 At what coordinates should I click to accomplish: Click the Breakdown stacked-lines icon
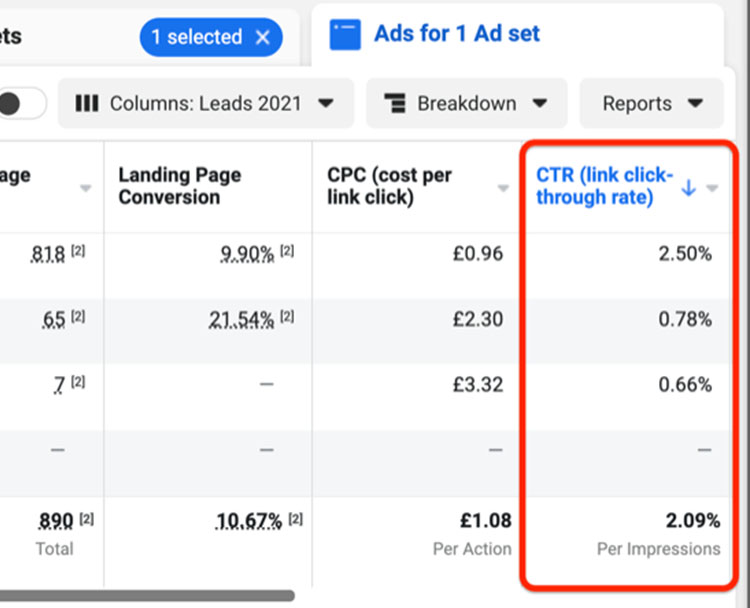[395, 103]
